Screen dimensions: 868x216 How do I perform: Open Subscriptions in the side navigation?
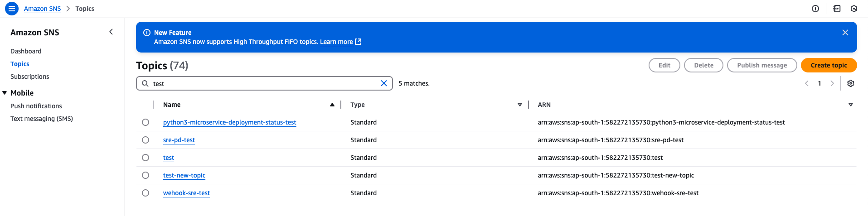[x=30, y=77]
